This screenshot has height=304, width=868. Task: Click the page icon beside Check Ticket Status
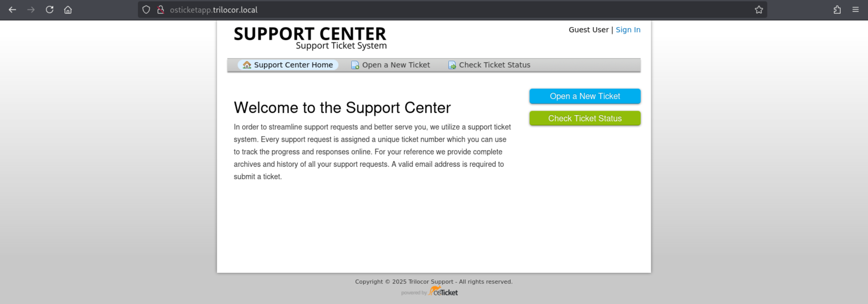(x=452, y=65)
